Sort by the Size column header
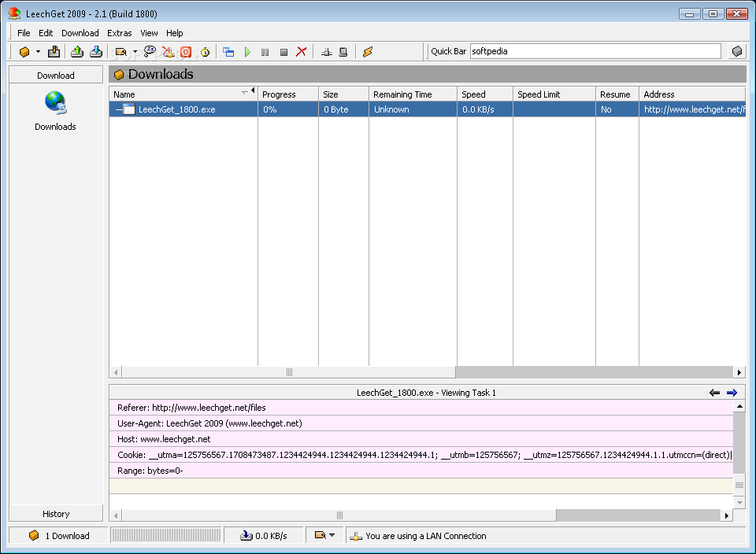The image size is (756, 554). [344, 94]
